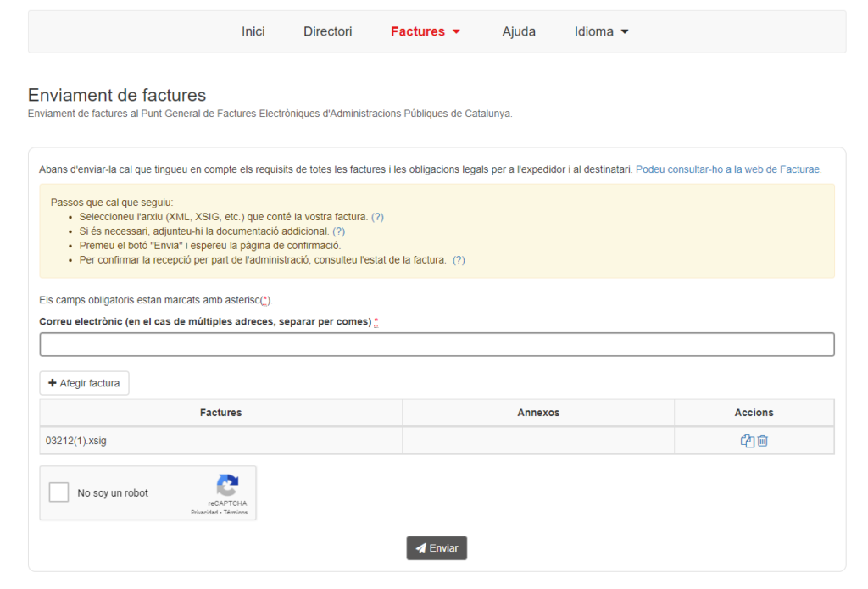Expand the Factures dropdown menu
The image size is (868, 589).
click(x=426, y=31)
